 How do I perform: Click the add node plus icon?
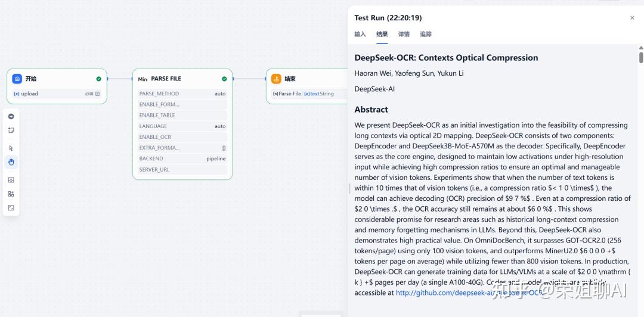[11, 116]
